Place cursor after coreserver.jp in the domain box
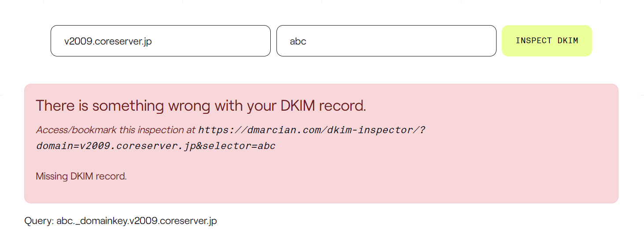 (x=153, y=41)
